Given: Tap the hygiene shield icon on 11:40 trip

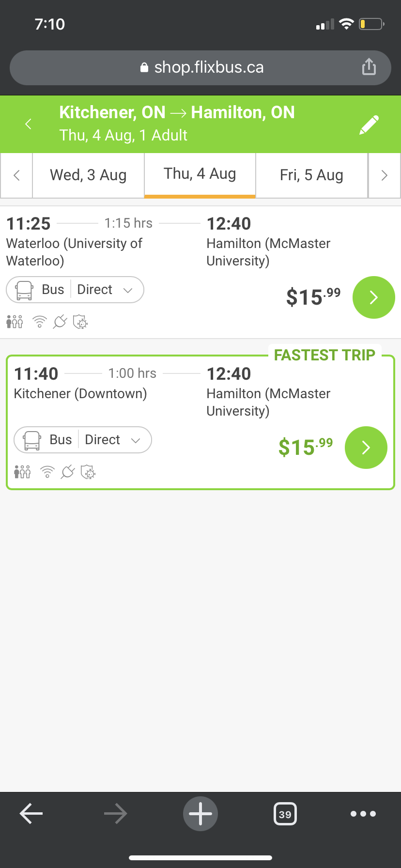Looking at the screenshot, I should 88,472.
